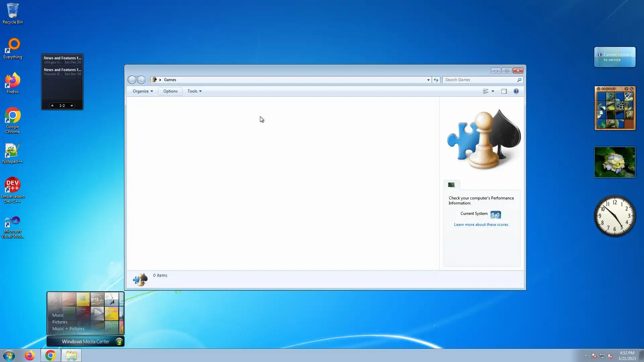Click the change view icon

point(485,91)
